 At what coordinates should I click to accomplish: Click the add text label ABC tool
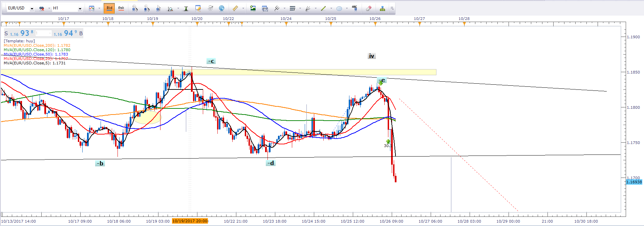pos(355,8)
